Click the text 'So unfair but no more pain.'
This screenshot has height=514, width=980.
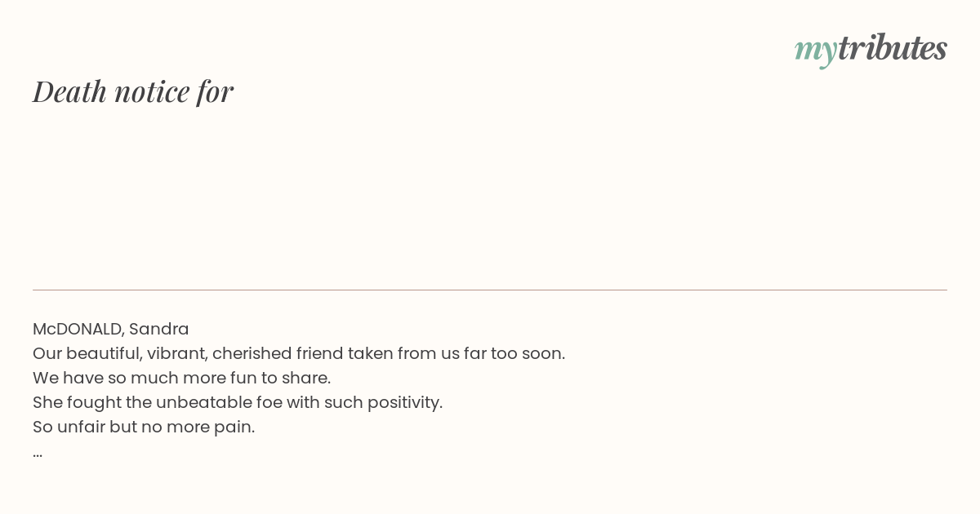[144, 427]
